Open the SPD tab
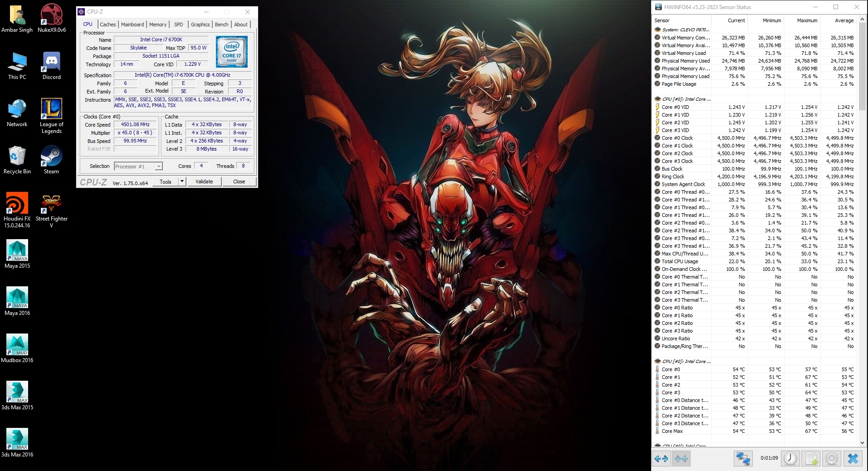 tap(179, 25)
